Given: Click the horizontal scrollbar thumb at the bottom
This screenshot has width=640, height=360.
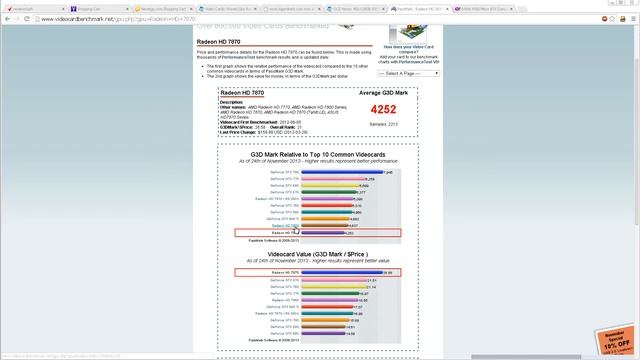Looking at the screenshot, I should (526, 357).
